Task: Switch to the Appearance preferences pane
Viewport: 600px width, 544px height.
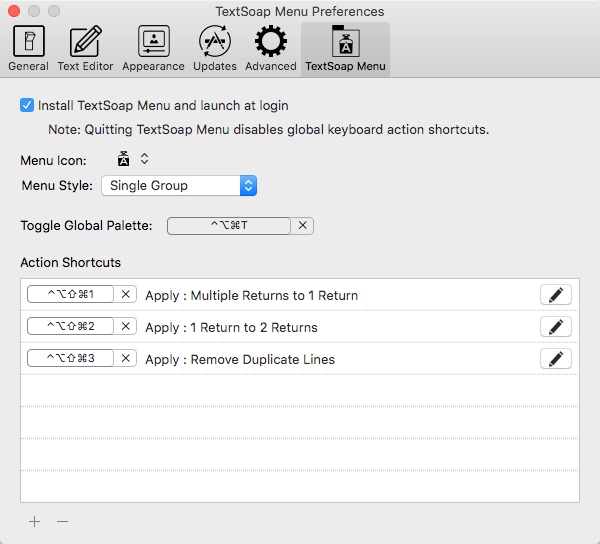Action: tap(153, 48)
